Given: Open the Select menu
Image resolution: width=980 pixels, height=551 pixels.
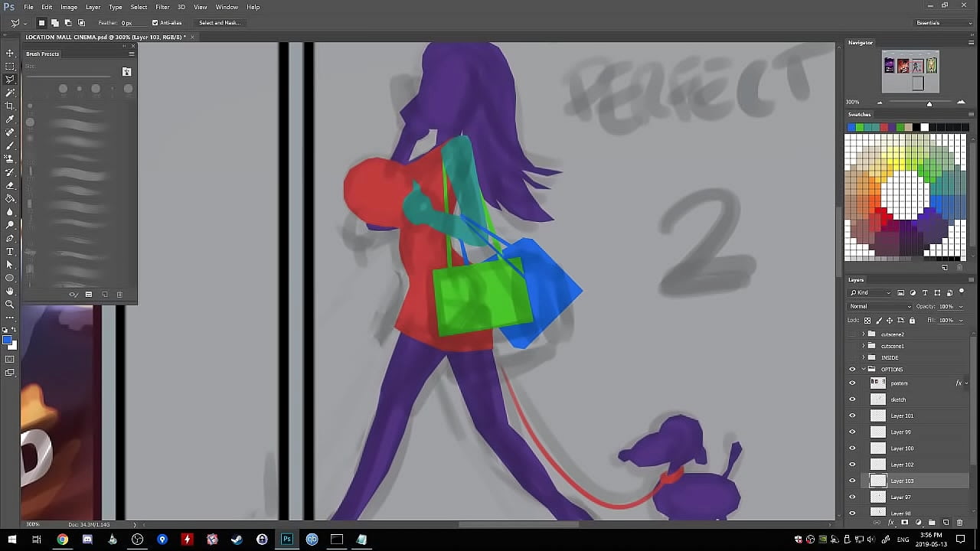Looking at the screenshot, I should (x=139, y=7).
